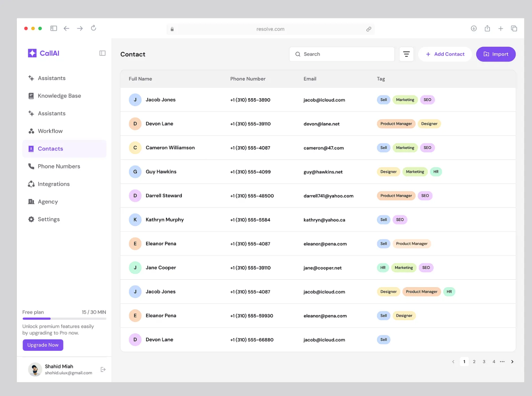
Task: Click phone number +1 (310) 555-59930
Action: click(x=252, y=316)
